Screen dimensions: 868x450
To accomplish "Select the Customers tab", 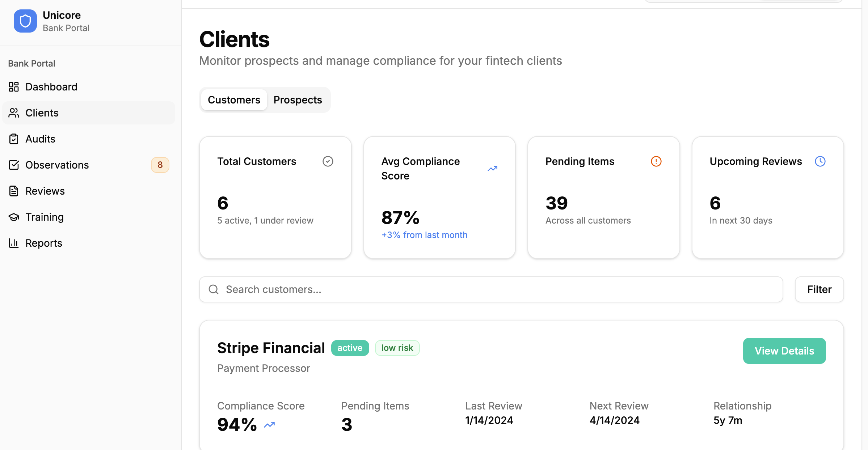I will point(234,100).
